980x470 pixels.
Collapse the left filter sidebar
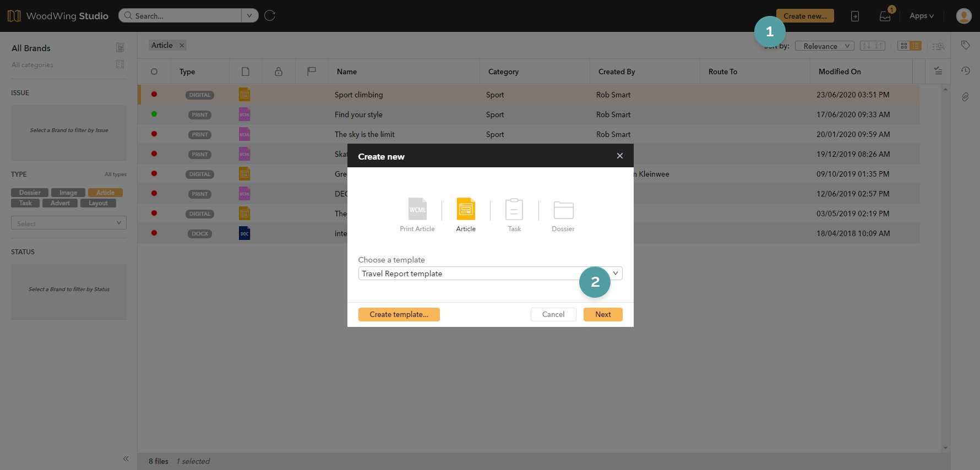click(126, 458)
